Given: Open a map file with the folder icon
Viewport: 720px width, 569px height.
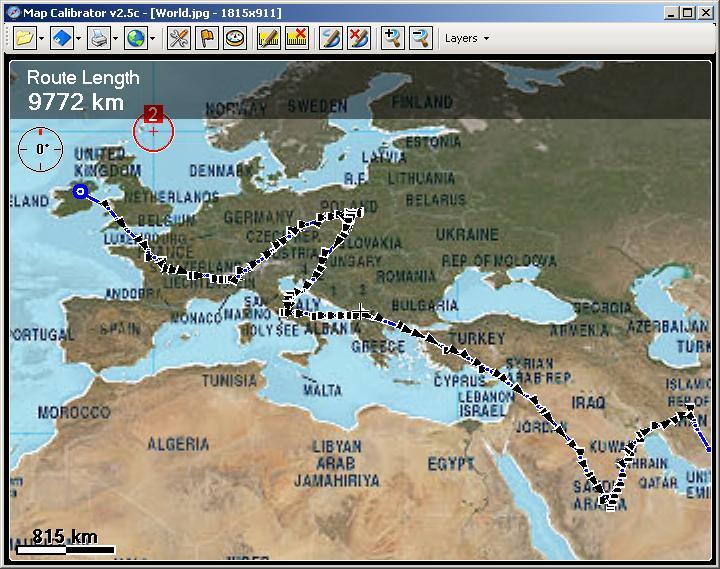Looking at the screenshot, I should click(x=25, y=38).
